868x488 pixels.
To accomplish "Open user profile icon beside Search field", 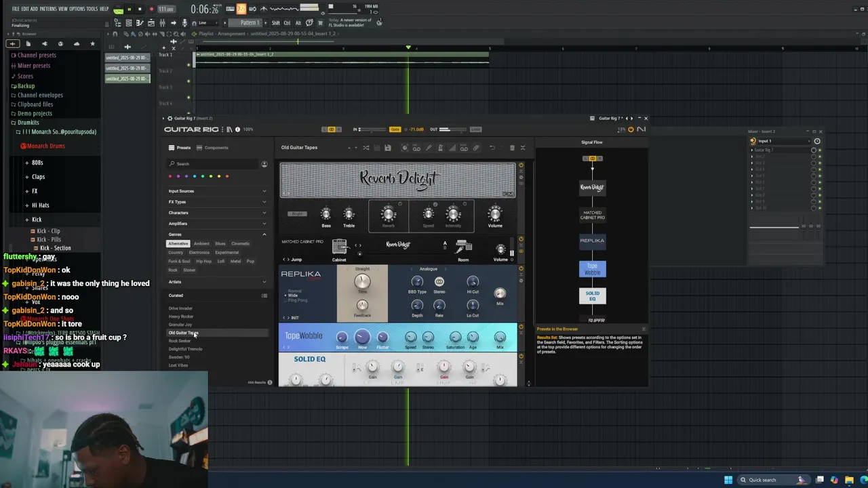I will tap(264, 164).
